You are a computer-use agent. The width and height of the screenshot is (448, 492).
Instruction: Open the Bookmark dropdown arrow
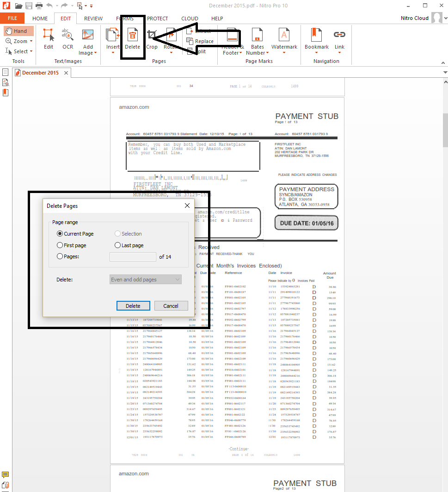point(316,53)
